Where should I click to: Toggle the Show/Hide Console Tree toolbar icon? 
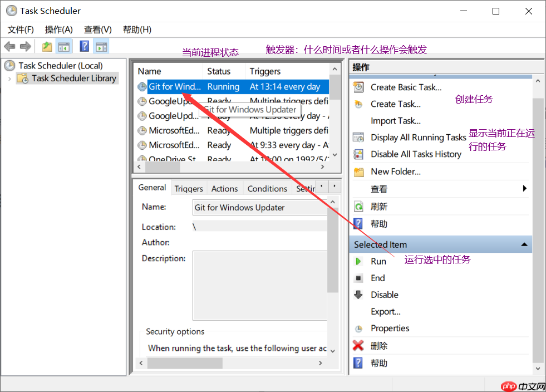point(64,46)
